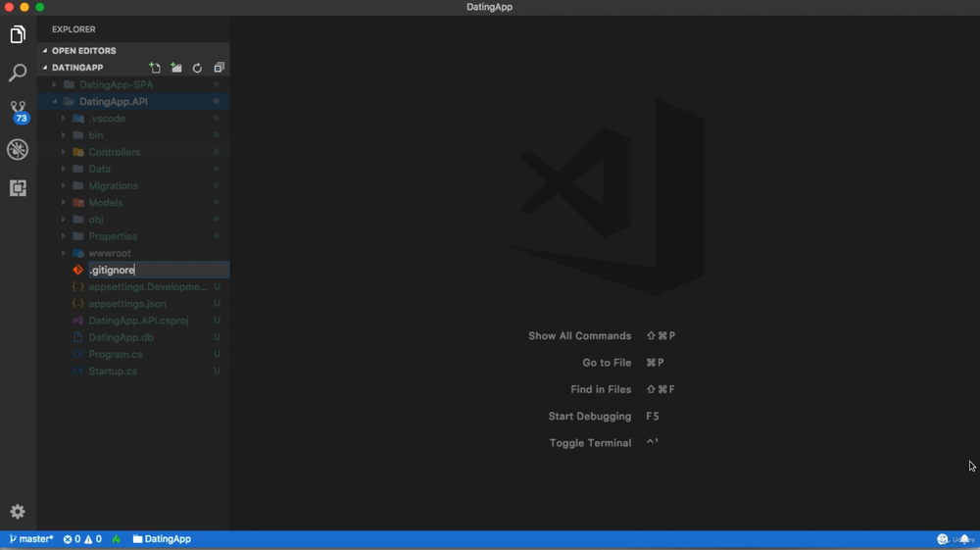This screenshot has width=980, height=550.
Task: Click the csproj Visual Studio file icon
Action: (78, 321)
